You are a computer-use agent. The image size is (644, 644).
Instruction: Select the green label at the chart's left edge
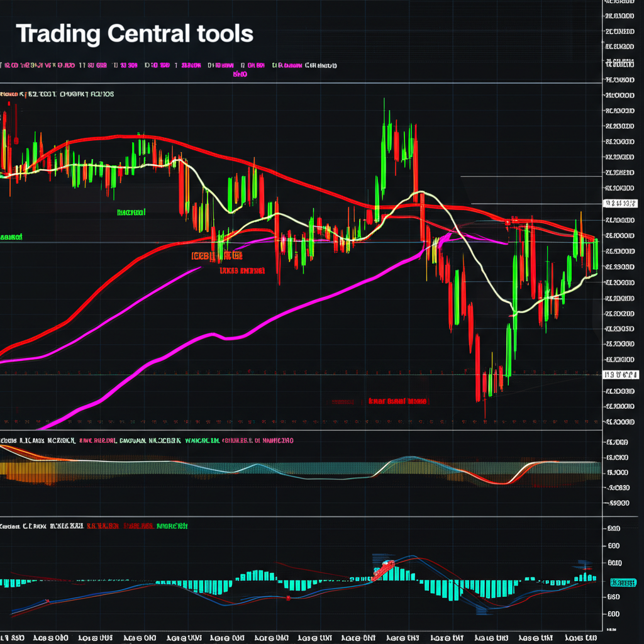pyautogui.click(x=11, y=238)
